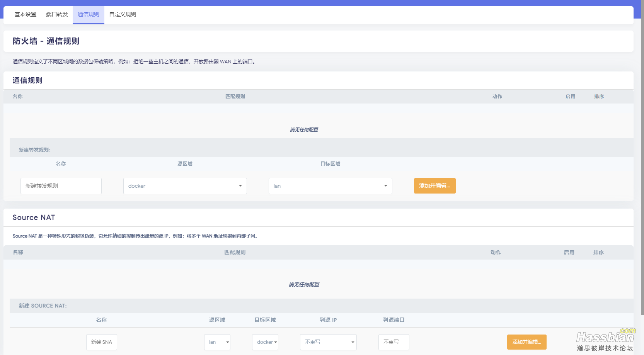This screenshot has height=355, width=644.
Task: Click the Source NAT section heading
Action: tap(34, 217)
